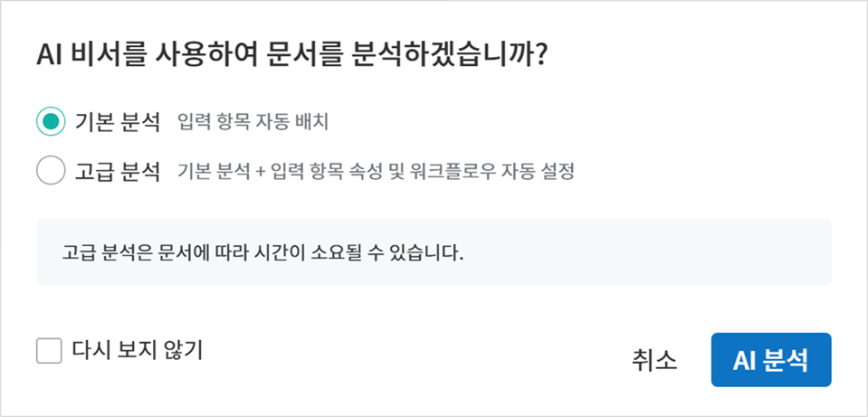Click the 고급 분석 label text
868x417 pixels.
pyautogui.click(x=118, y=171)
